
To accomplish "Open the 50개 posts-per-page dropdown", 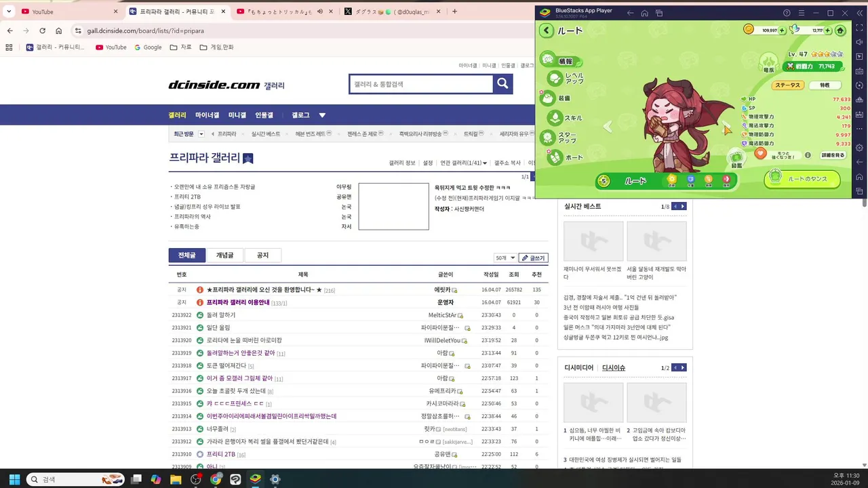I will point(505,258).
